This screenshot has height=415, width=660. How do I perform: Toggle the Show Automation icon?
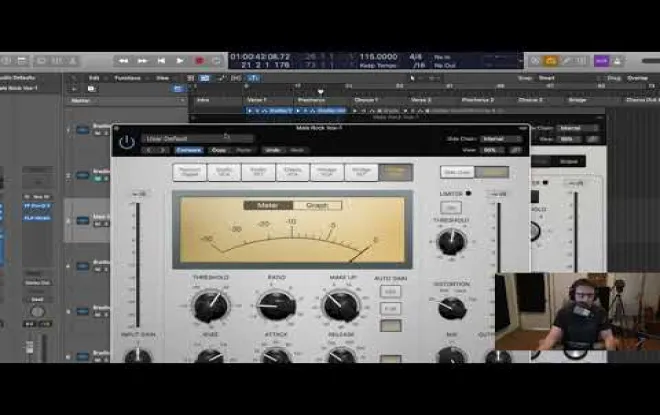pos(221,78)
